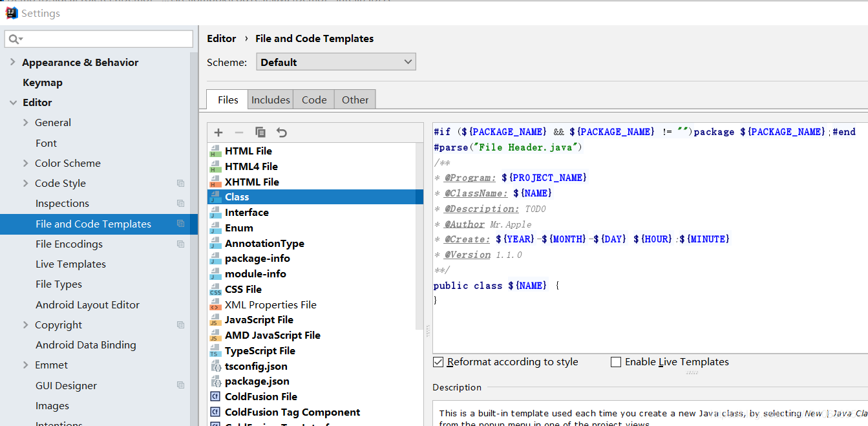Click the XHTML File template icon

point(215,182)
